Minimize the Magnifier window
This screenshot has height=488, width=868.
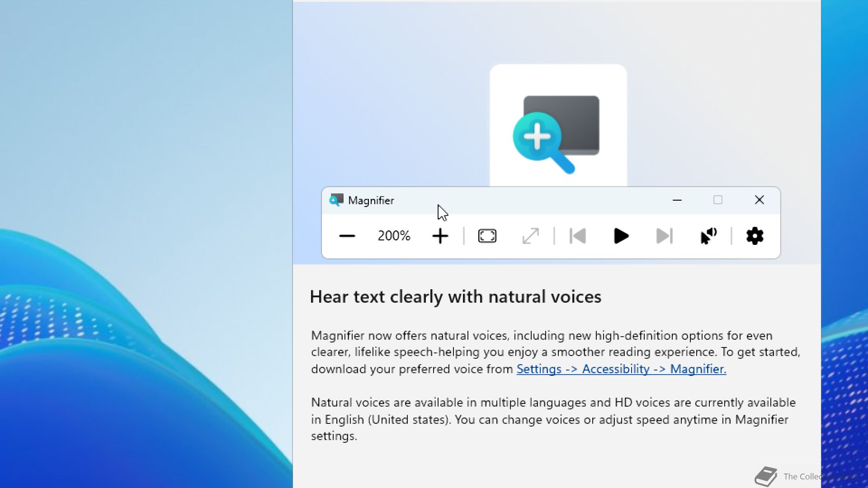677,200
